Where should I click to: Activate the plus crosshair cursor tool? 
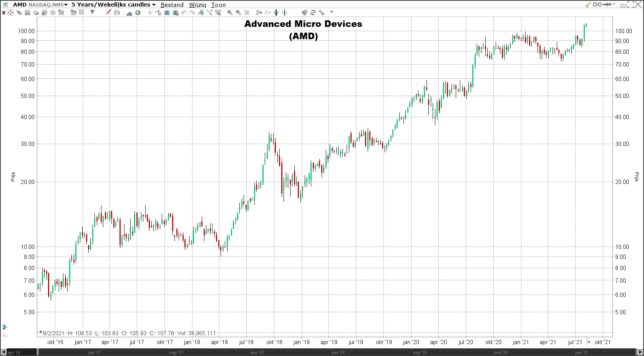coord(150,13)
